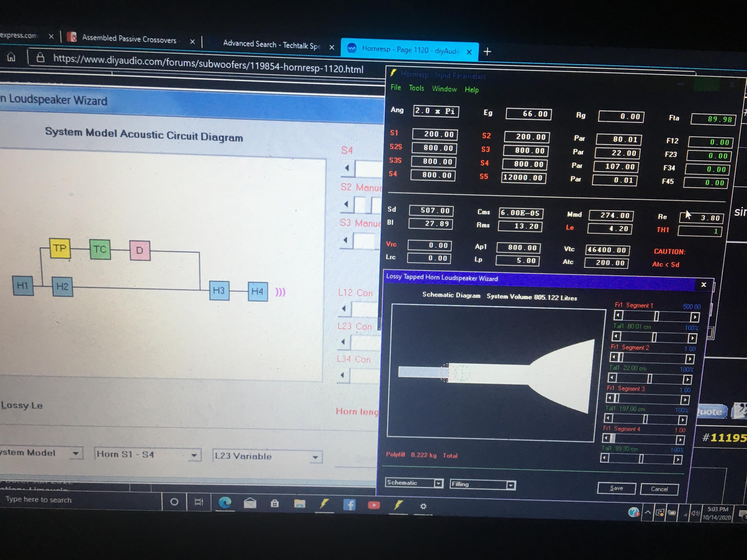This screenshot has height=560, width=747.
Task: Click the padlock site info icon
Action: click(41, 57)
